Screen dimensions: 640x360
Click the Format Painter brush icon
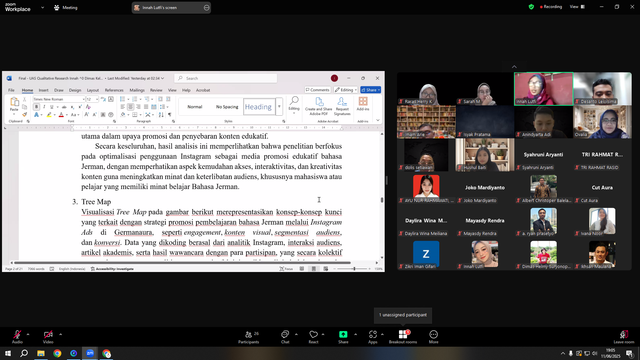[x=24, y=115]
